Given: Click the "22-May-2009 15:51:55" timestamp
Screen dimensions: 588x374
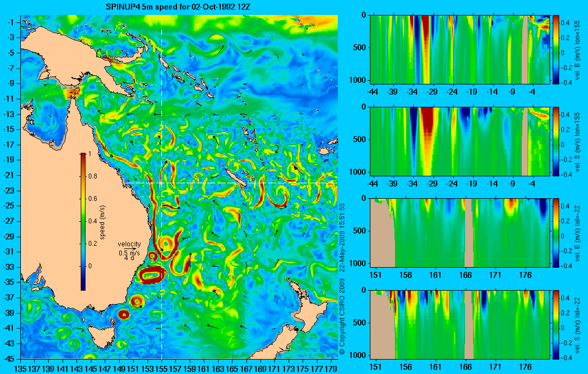Looking at the screenshot, I should point(342,237).
